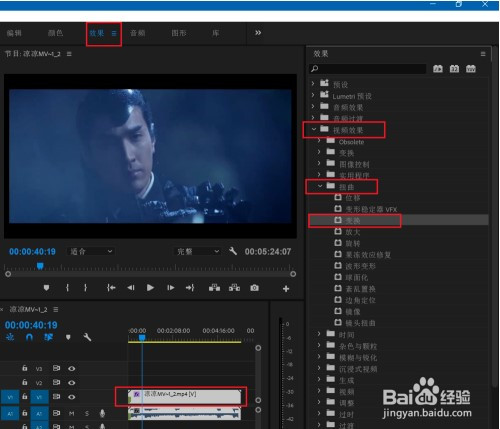Expand the 模糊与锐化 folder
Viewport: 500px width, 429px height.
(319, 357)
